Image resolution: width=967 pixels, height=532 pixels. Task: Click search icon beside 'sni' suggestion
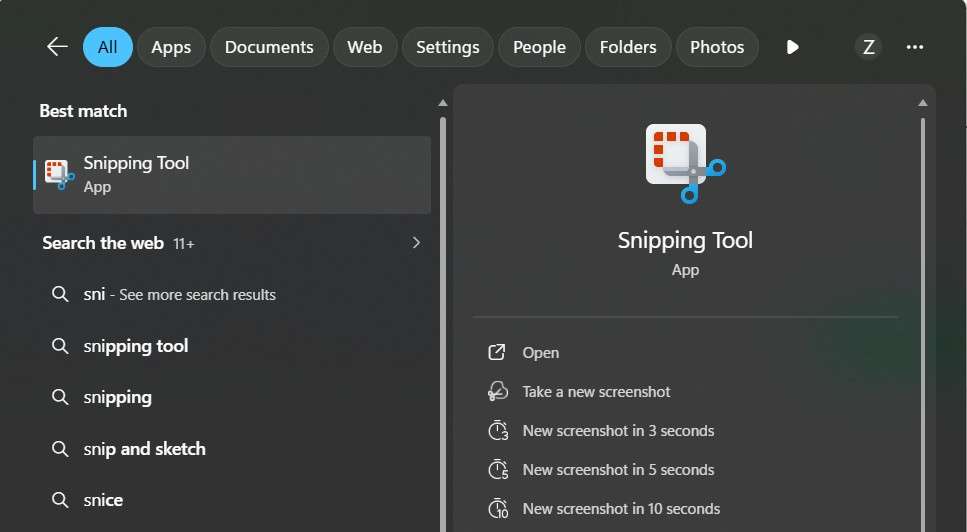[x=60, y=294]
